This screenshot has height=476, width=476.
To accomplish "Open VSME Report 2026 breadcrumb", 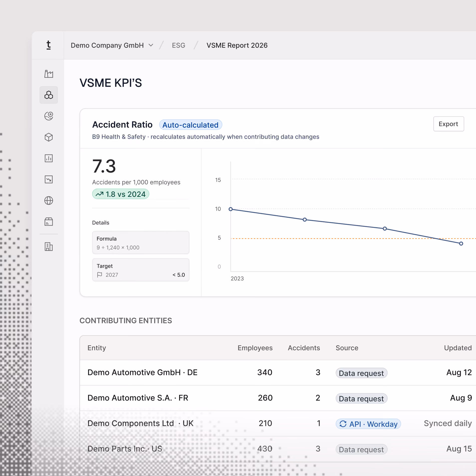I will (x=237, y=45).
